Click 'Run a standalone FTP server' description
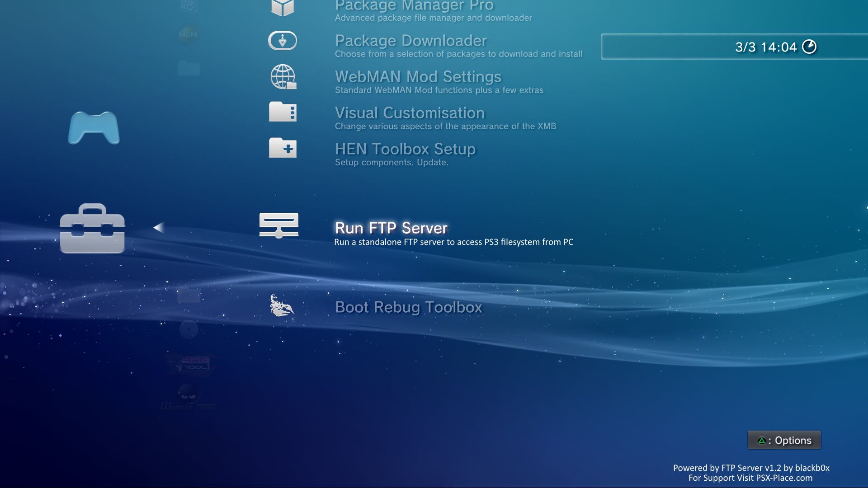868x488 pixels. [453, 242]
